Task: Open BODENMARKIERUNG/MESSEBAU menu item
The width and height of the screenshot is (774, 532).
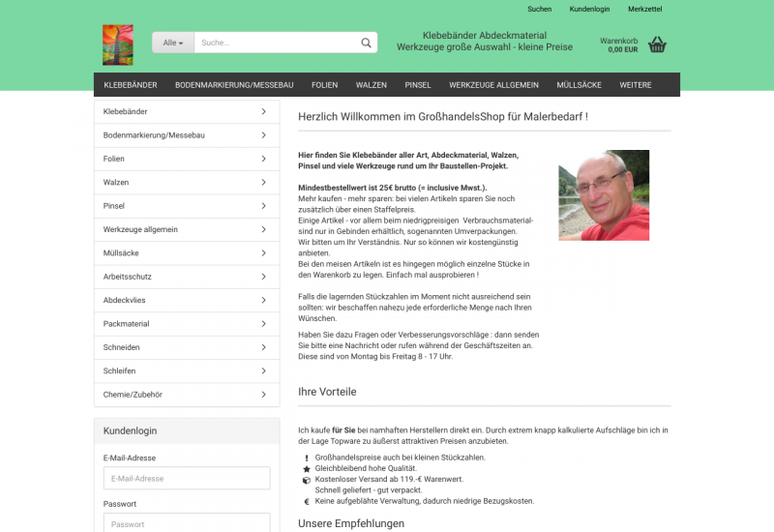Action: (230, 85)
